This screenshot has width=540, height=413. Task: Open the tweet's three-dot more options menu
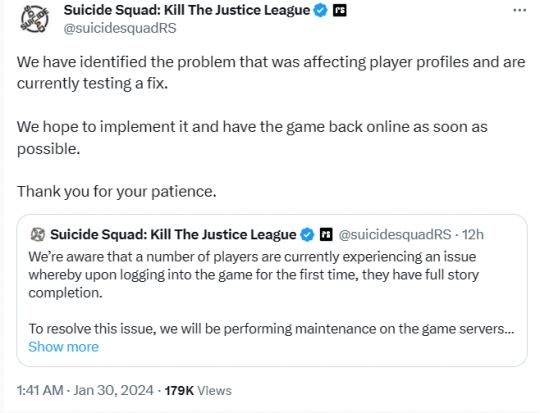click(x=519, y=10)
